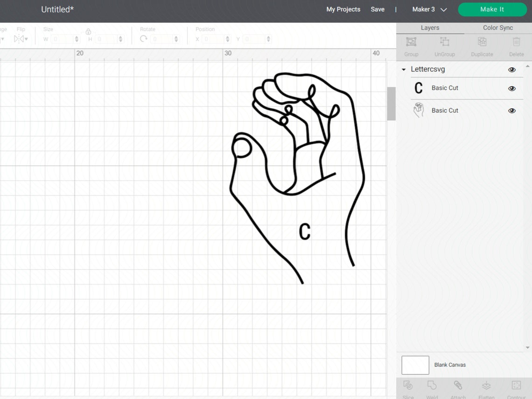
Task: Use the Attach tool
Action: pyautogui.click(x=458, y=387)
